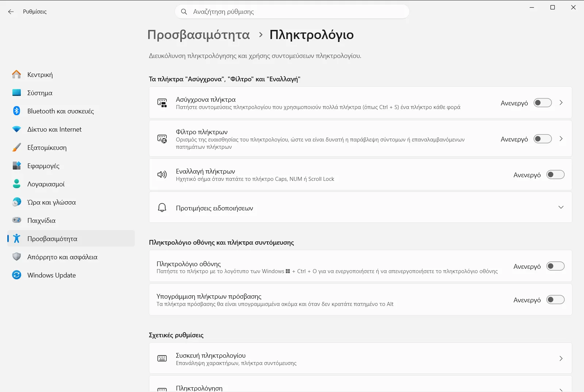Click Προσβασιμότητα breadcrumb link

click(x=199, y=35)
